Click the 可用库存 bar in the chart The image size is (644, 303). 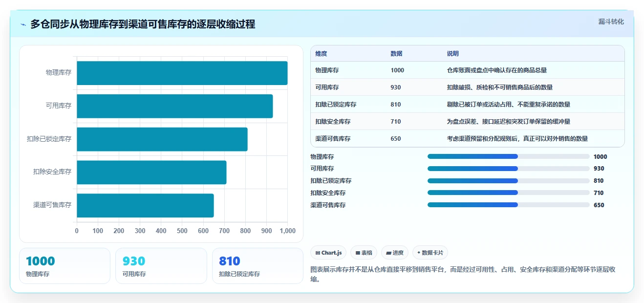[174, 106]
